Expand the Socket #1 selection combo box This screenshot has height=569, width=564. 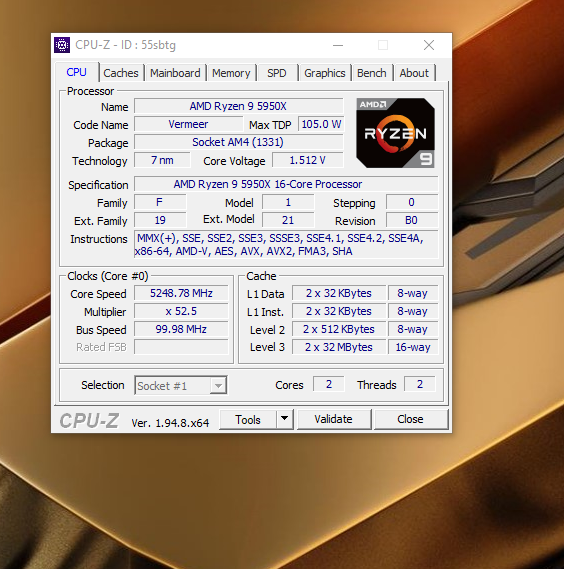pos(181,385)
